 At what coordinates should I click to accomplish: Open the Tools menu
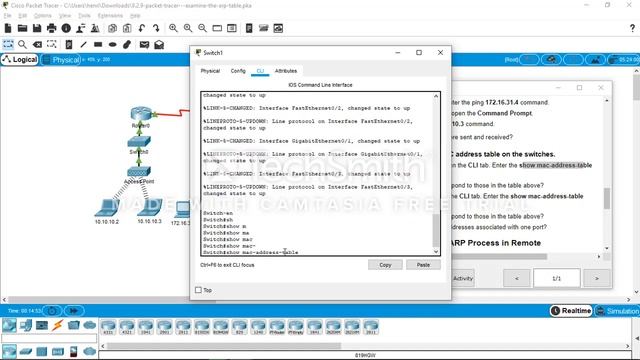(x=84, y=16)
